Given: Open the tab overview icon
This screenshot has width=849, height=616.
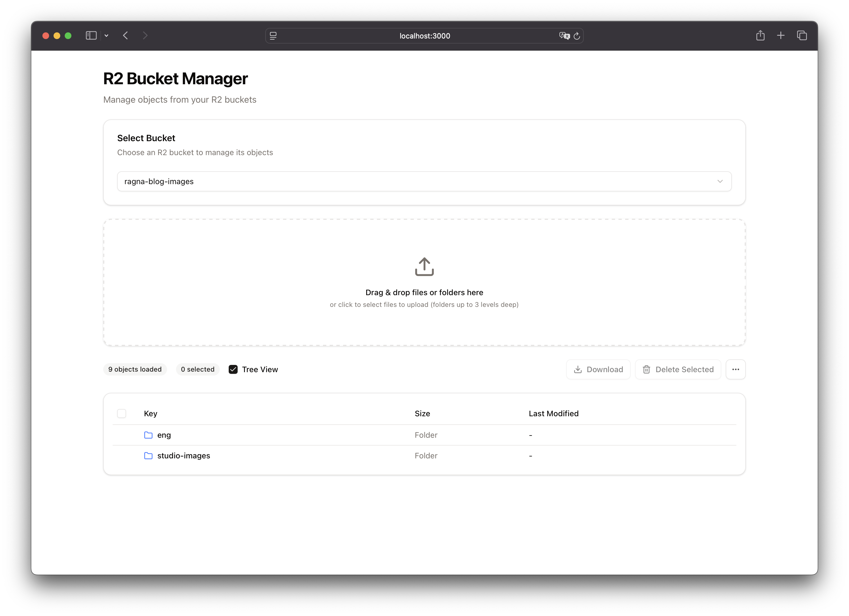Looking at the screenshot, I should click(x=802, y=35).
